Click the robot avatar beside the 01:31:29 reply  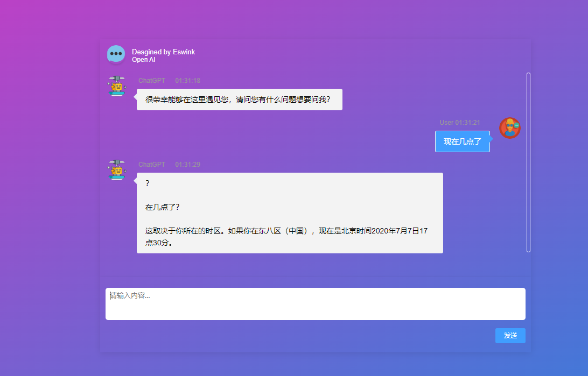[x=116, y=169]
